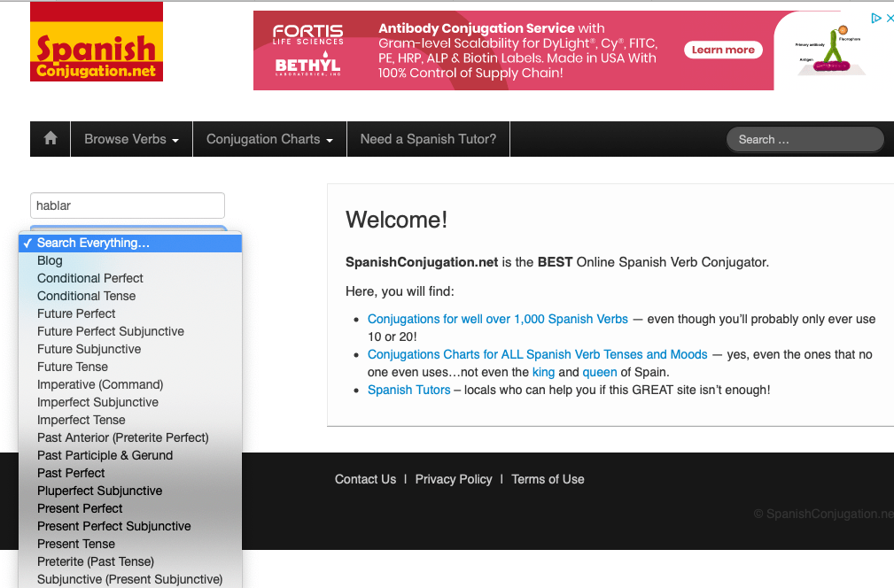
Task: Select Present Tense in dropdown
Action: coord(76,544)
